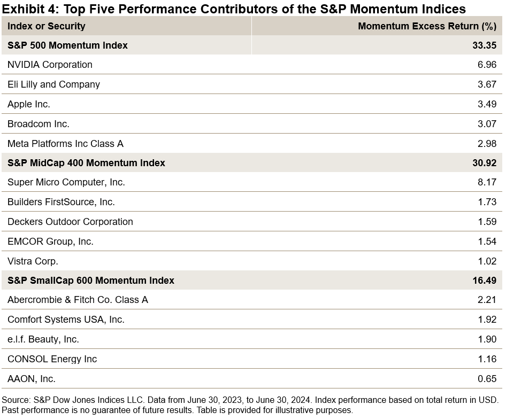This screenshot has width=506, height=420.
Task: Click the Builders FirstSource, Inc. row
Action: [61, 202]
